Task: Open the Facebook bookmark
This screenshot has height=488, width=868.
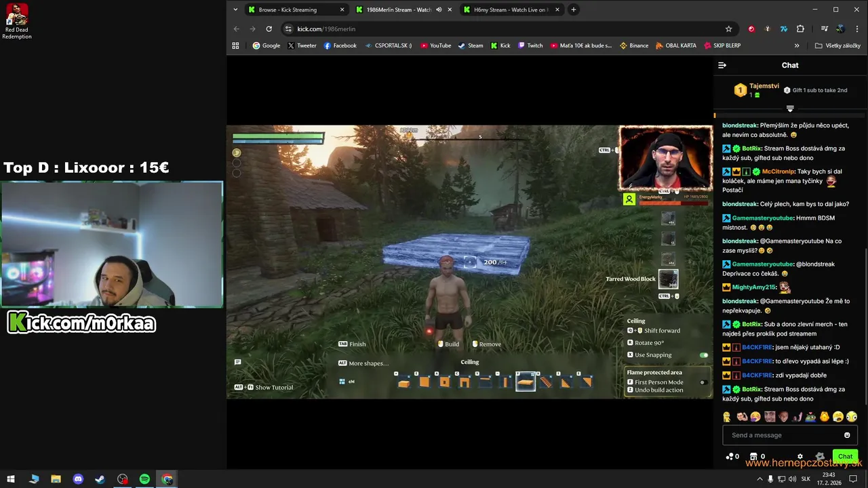Action: point(340,45)
